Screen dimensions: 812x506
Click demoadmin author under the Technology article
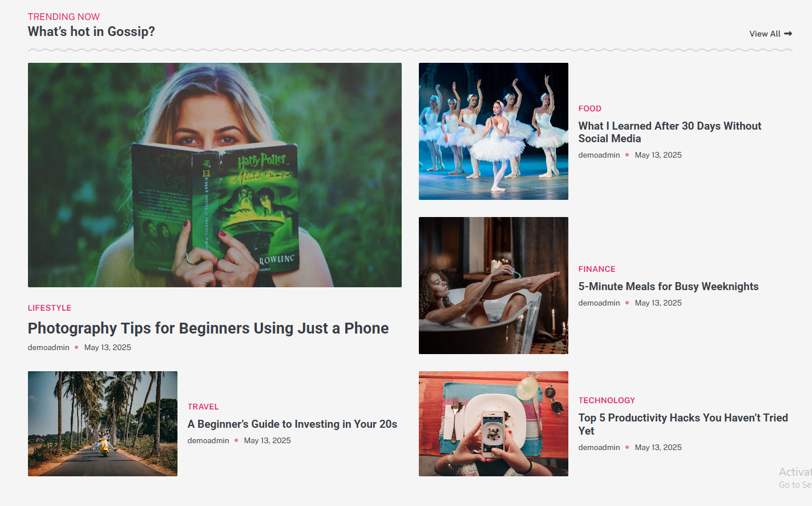(x=599, y=447)
